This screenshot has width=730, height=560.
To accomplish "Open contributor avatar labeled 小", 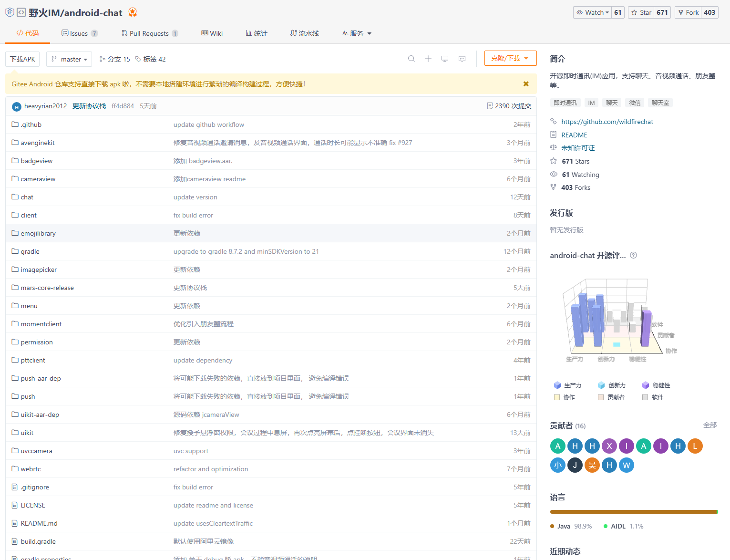I will [x=558, y=465].
